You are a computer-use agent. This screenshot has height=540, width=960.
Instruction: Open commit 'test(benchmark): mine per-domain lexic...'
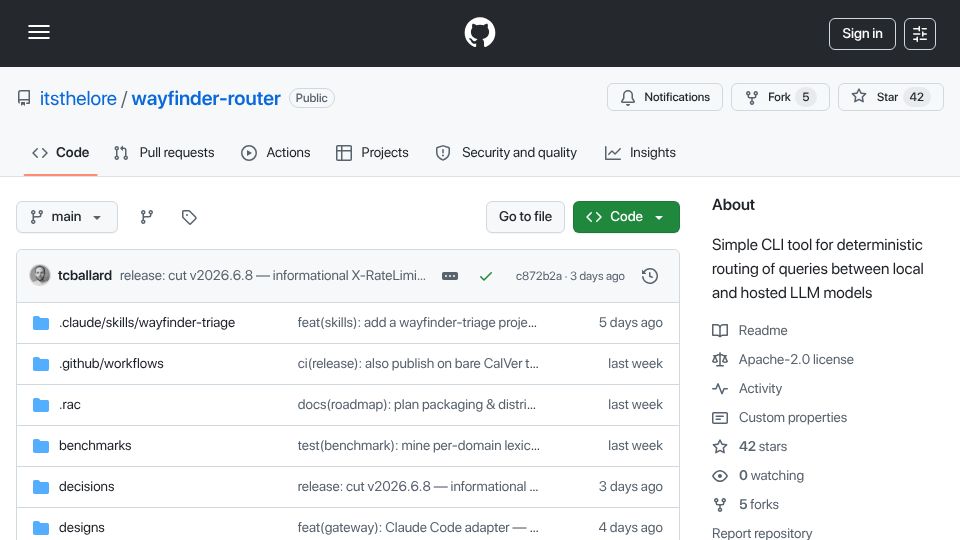coord(419,446)
